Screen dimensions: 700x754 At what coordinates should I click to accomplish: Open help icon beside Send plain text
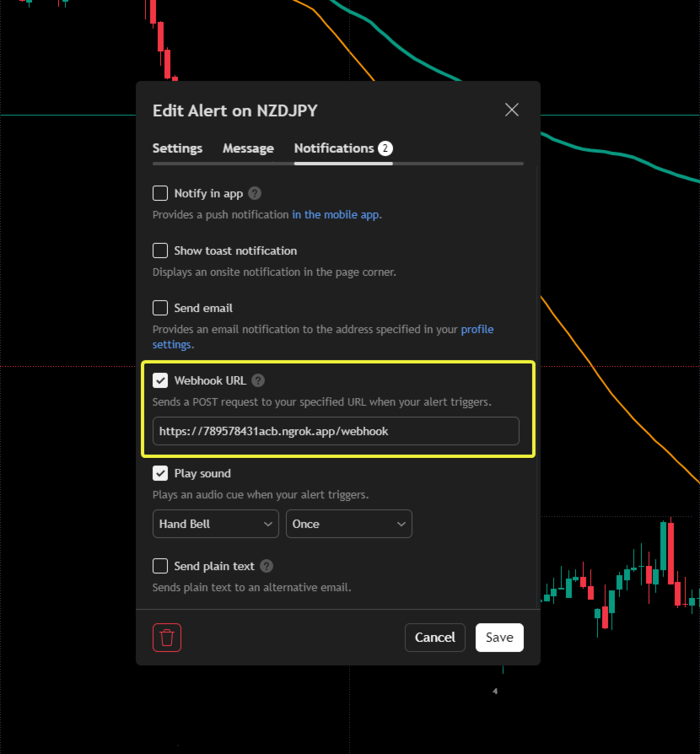click(x=267, y=566)
